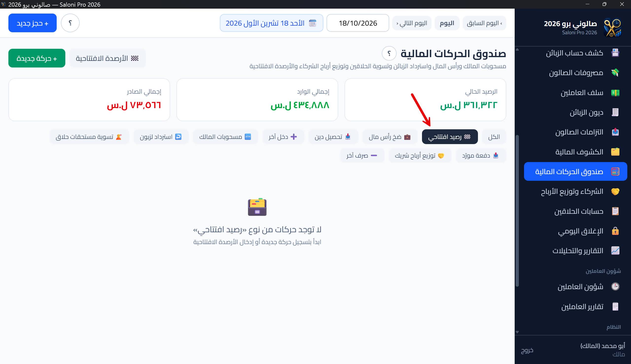Open شؤون العاملين clock icon
The image size is (631, 364).
click(615, 286)
